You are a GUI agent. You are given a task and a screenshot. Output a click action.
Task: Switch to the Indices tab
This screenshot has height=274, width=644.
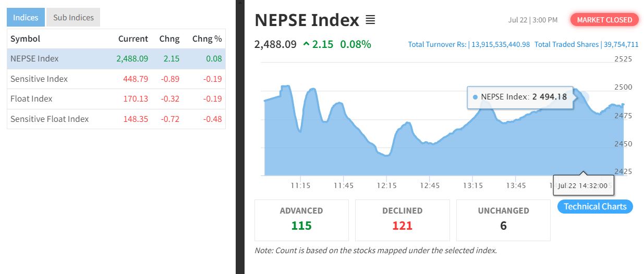pos(26,17)
